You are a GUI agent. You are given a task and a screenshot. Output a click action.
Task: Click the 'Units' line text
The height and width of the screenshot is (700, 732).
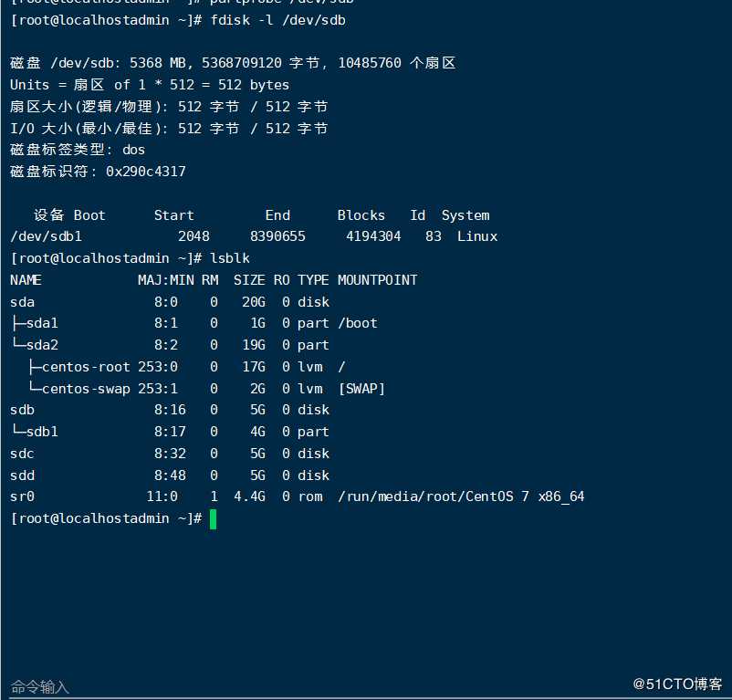[x=150, y=85]
